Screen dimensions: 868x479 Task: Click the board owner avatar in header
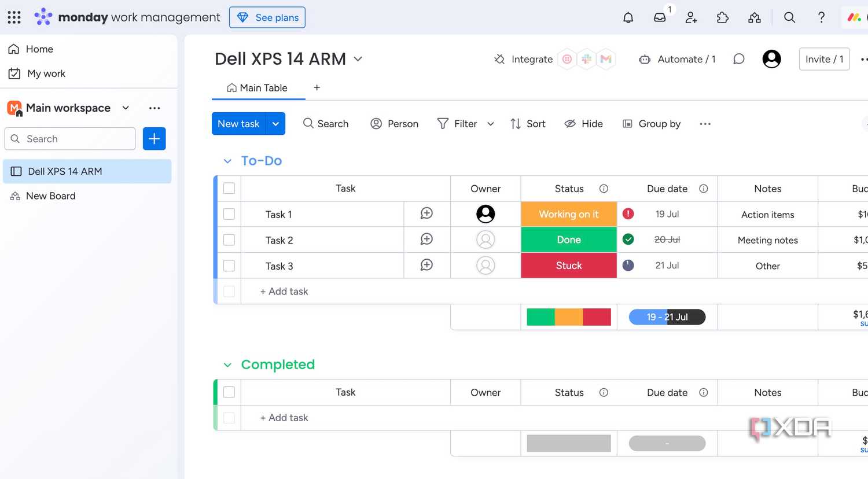771,59
